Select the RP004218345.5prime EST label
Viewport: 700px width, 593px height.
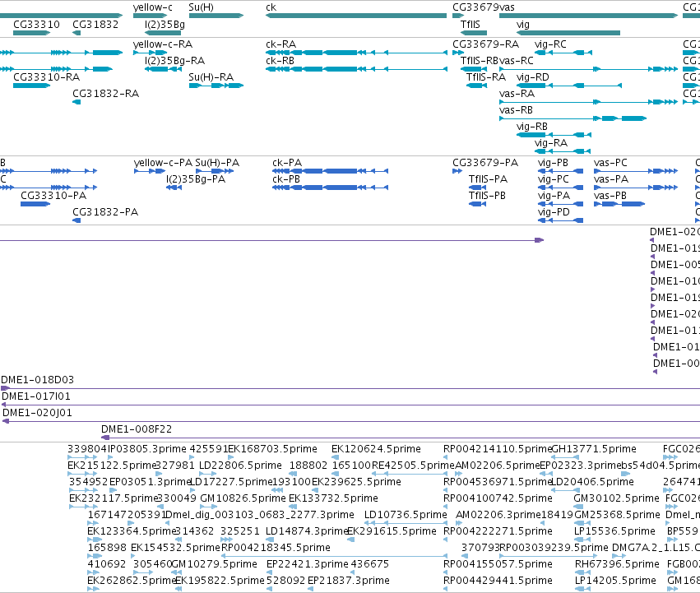click(x=276, y=549)
